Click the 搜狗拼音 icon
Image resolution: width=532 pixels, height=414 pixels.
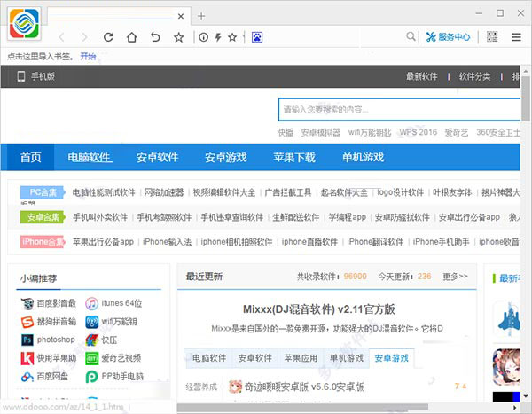[x=27, y=322]
